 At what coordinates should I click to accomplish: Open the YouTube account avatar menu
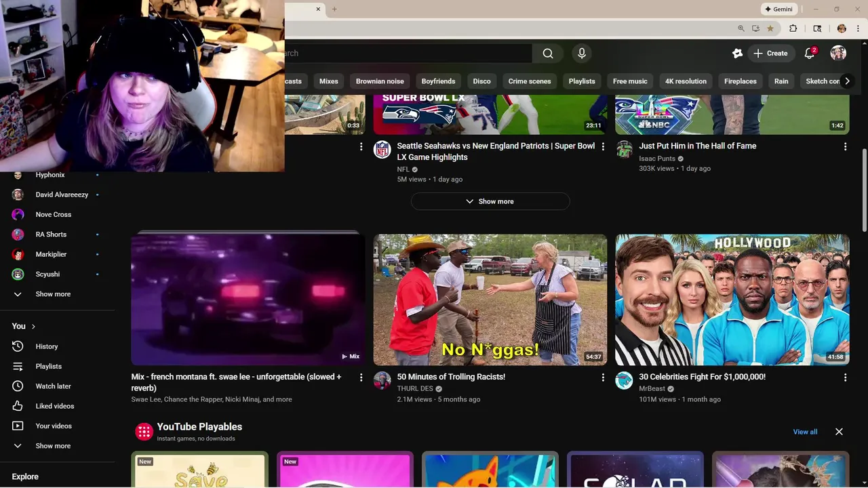pos(838,54)
